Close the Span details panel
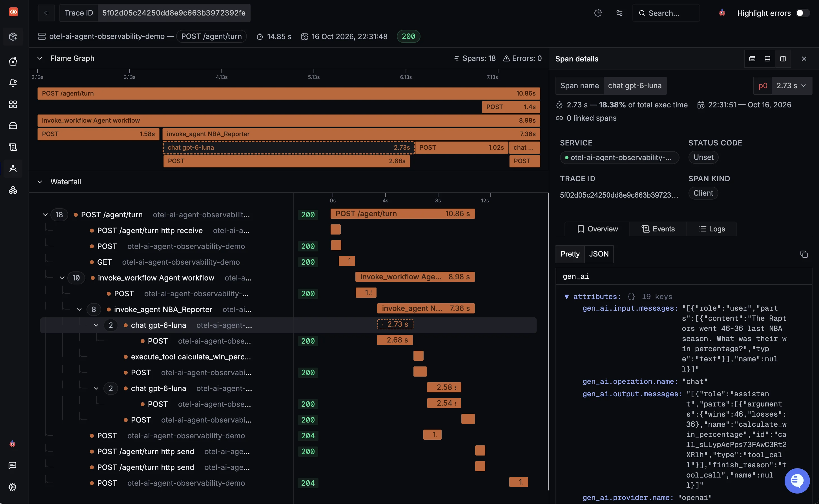This screenshot has height=504, width=819. (804, 59)
